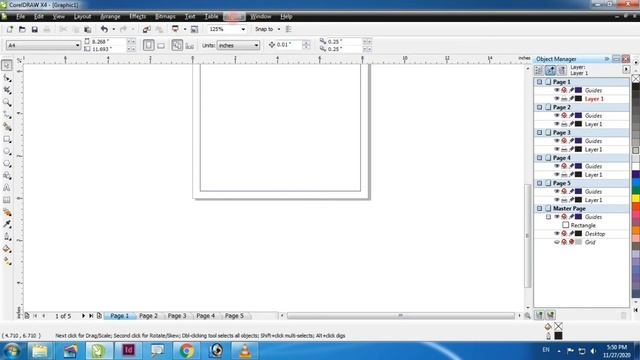The image size is (640, 360).
Task: Select the Eyedropper tool
Action: pyautogui.click(x=7, y=224)
